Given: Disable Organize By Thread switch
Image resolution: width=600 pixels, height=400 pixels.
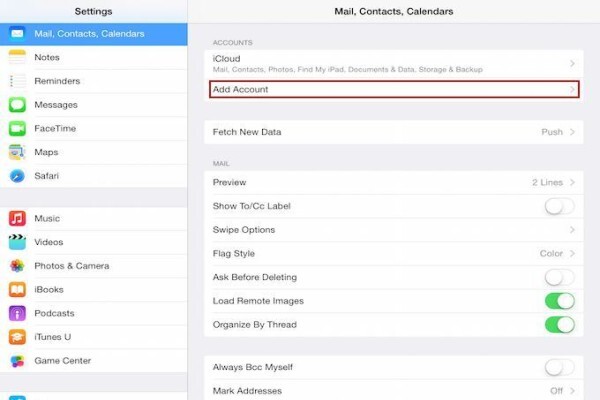Looking at the screenshot, I should (559, 325).
